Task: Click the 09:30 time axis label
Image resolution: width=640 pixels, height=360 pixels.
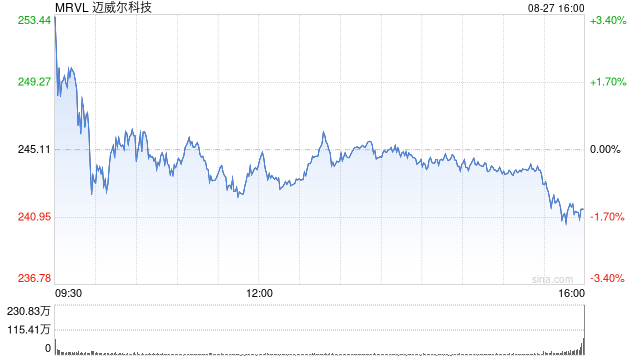Action: click(x=68, y=293)
